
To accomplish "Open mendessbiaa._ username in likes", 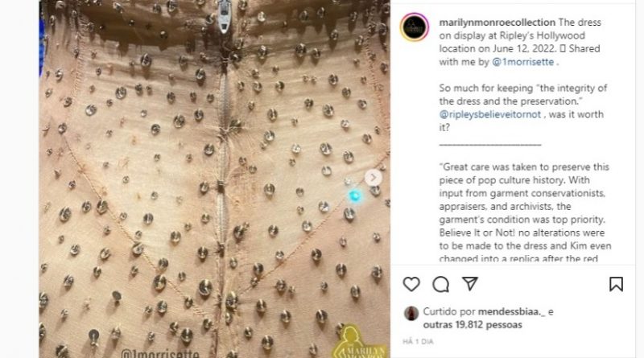I will 512,311.
